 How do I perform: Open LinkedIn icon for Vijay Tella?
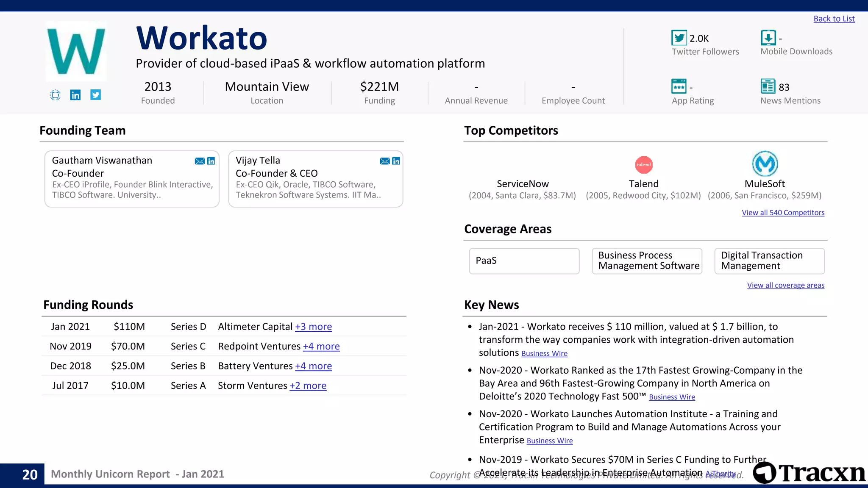point(396,161)
